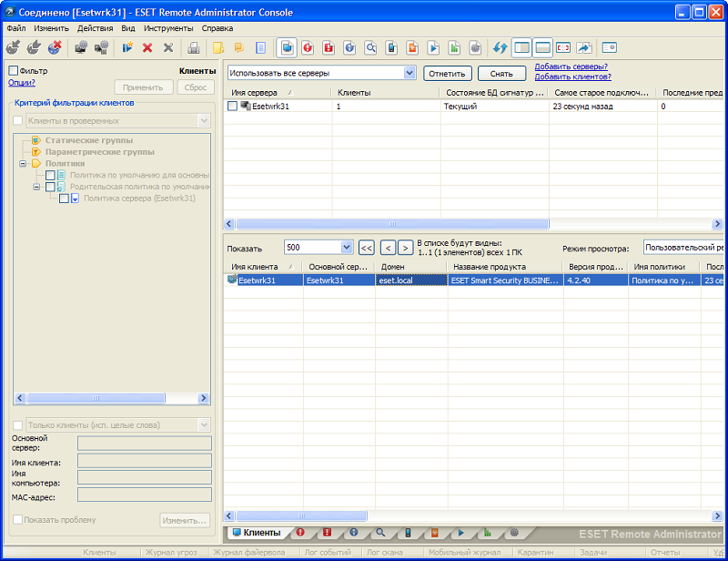Enable the Фильтр checkbox

(13, 71)
